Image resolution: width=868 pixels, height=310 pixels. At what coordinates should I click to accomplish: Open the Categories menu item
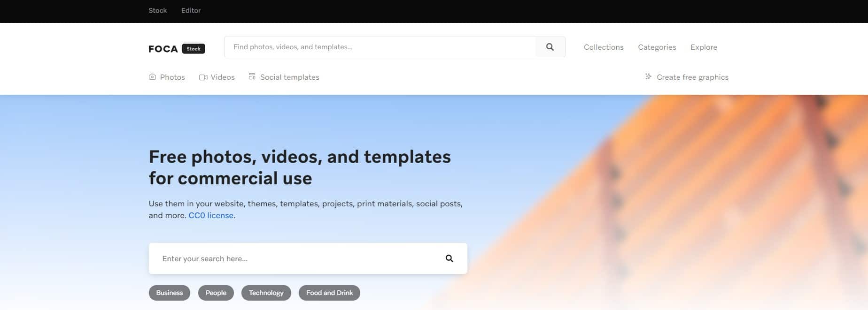657,47
